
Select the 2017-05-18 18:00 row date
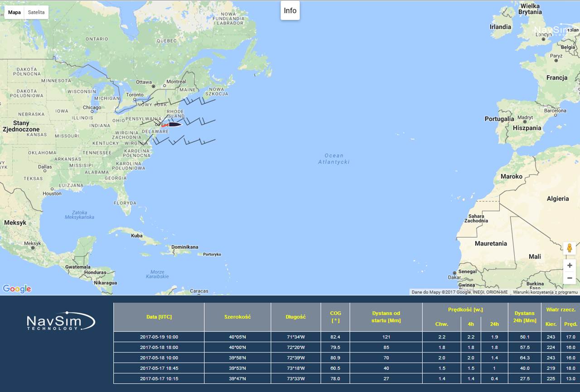(159, 347)
